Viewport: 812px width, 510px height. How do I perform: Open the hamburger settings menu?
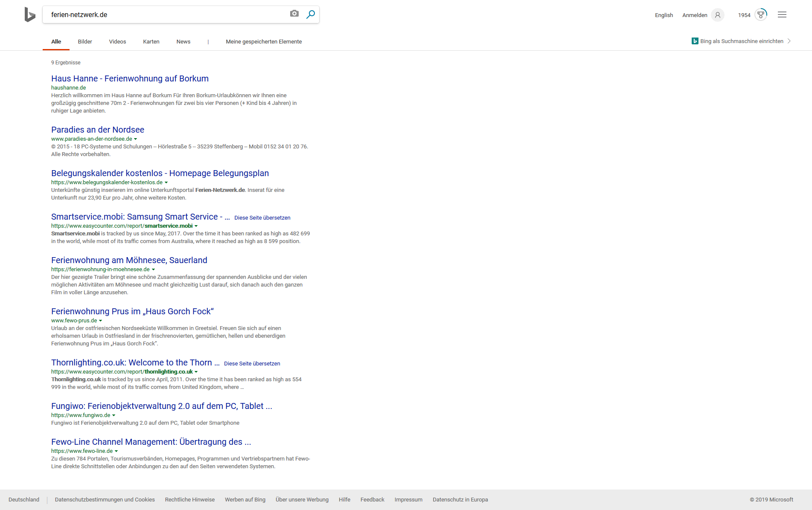782,15
